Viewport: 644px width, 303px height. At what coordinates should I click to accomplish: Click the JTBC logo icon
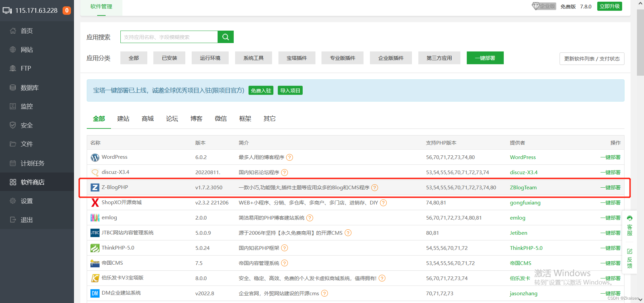95,233
